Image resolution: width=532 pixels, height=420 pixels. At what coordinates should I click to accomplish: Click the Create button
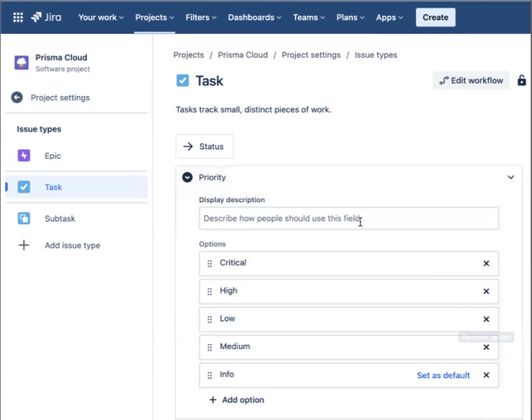tap(435, 17)
